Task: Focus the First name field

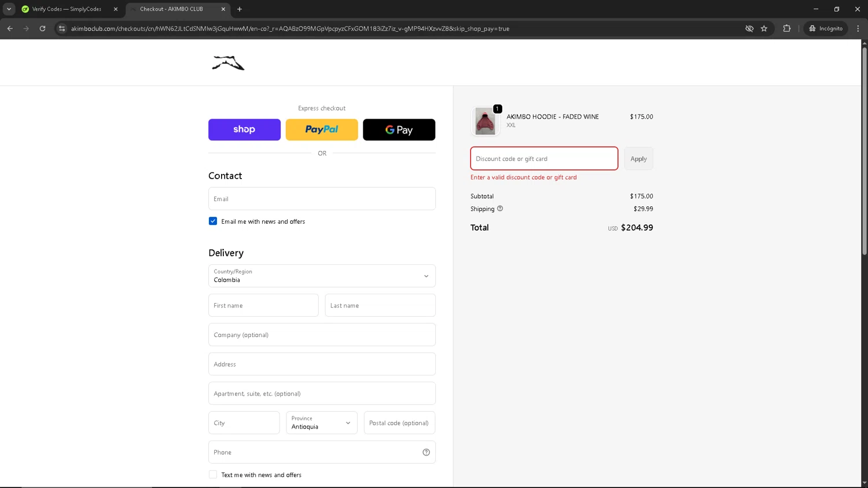Action: pyautogui.click(x=263, y=305)
